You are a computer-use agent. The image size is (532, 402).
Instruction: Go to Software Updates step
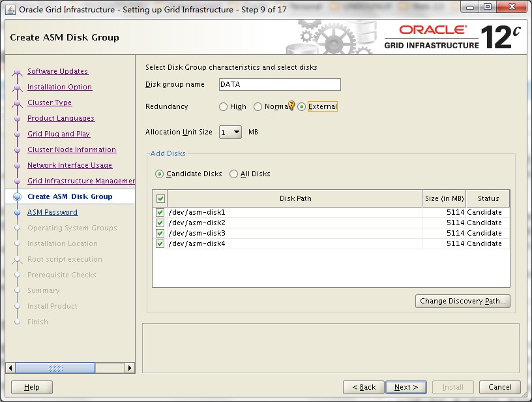pyautogui.click(x=57, y=71)
